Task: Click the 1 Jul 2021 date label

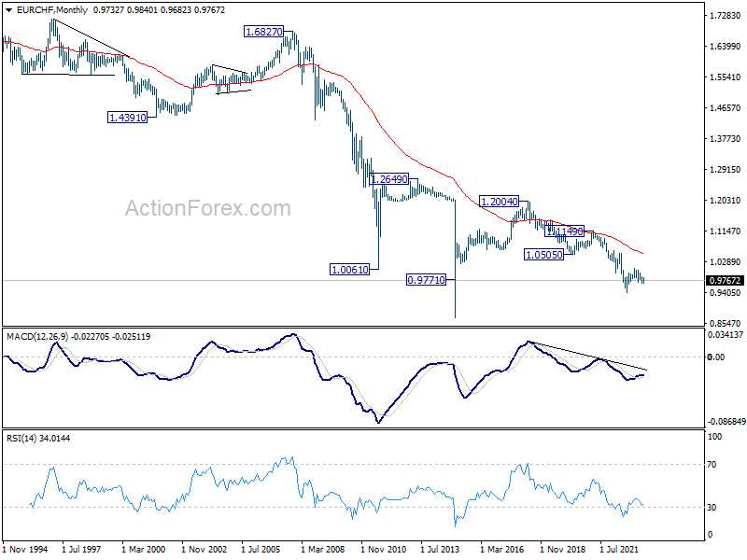Action: [619, 549]
